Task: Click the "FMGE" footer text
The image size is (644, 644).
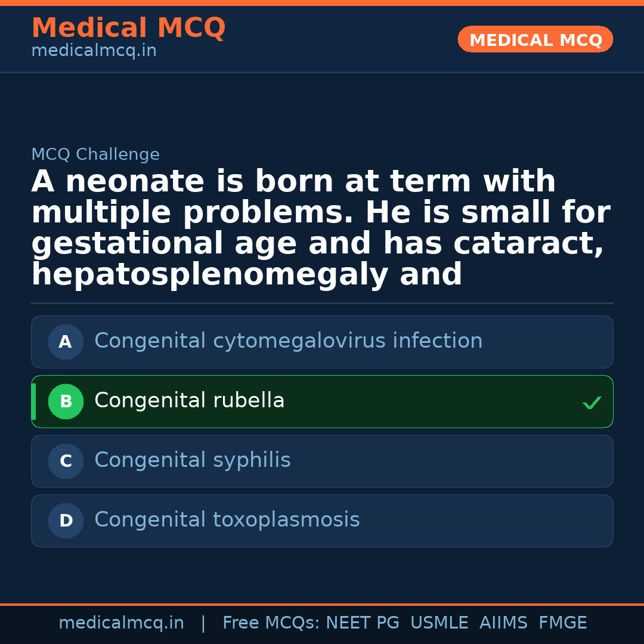Action: click(562, 623)
